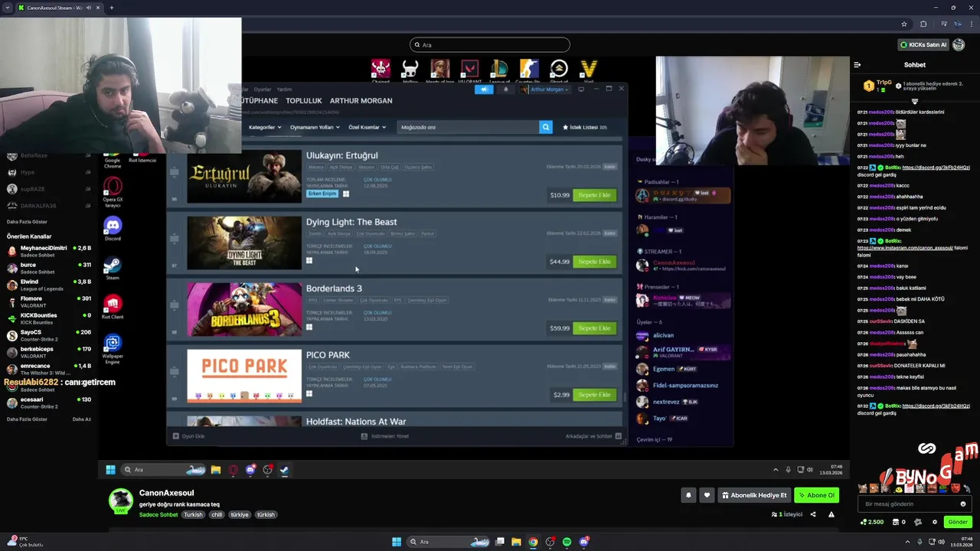Click Steam announcements megaphone icon
The width and height of the screenshot is (980, 551).
(484, 90)
